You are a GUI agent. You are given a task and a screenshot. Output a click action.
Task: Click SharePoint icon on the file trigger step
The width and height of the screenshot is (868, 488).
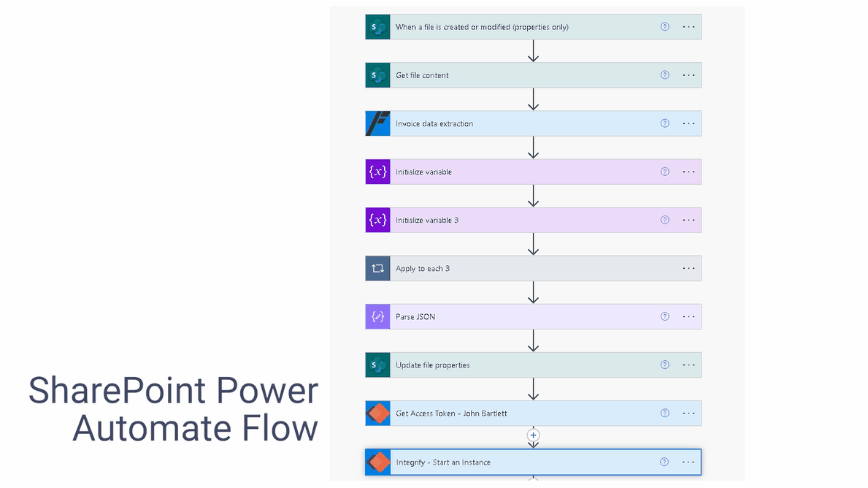tap(377, 26)
